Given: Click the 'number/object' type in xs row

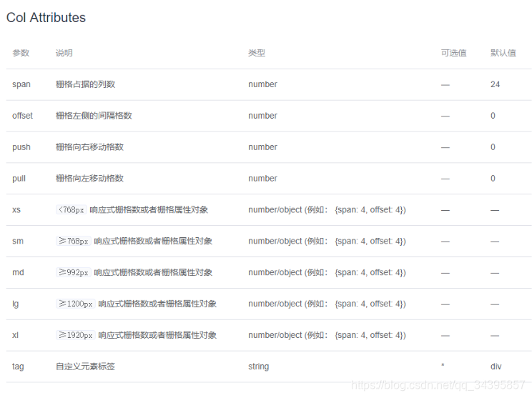Looking at the screenshot, I should (327, 210).
